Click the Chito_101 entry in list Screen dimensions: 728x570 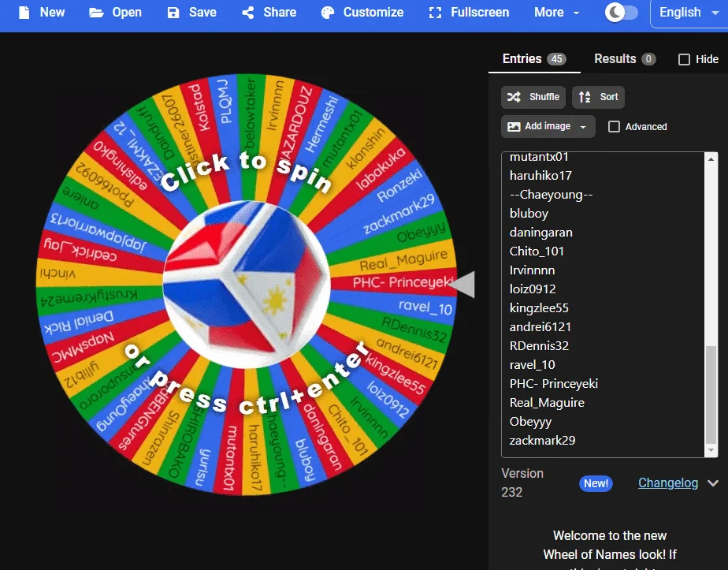[537, 251]
